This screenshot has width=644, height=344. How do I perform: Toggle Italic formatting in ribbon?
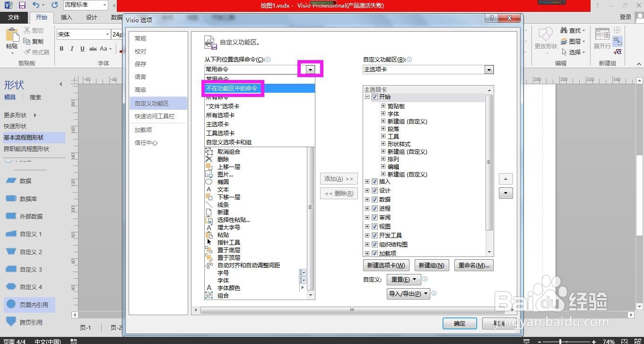[72, 49]
